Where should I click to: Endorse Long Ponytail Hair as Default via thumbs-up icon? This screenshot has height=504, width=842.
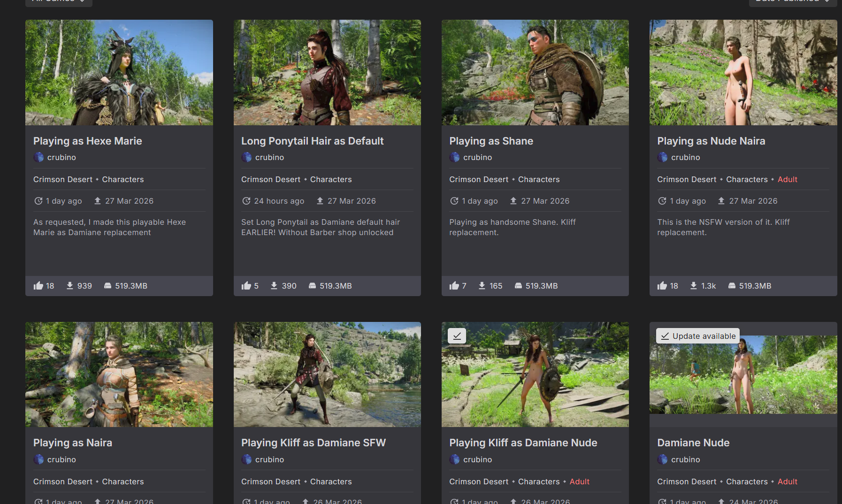(x=246, y=286)
